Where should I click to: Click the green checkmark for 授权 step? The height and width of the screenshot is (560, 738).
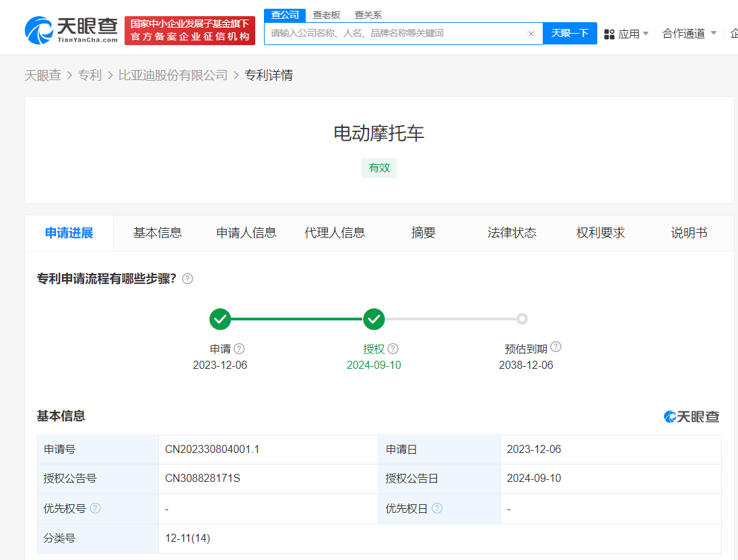coord(374,318)
